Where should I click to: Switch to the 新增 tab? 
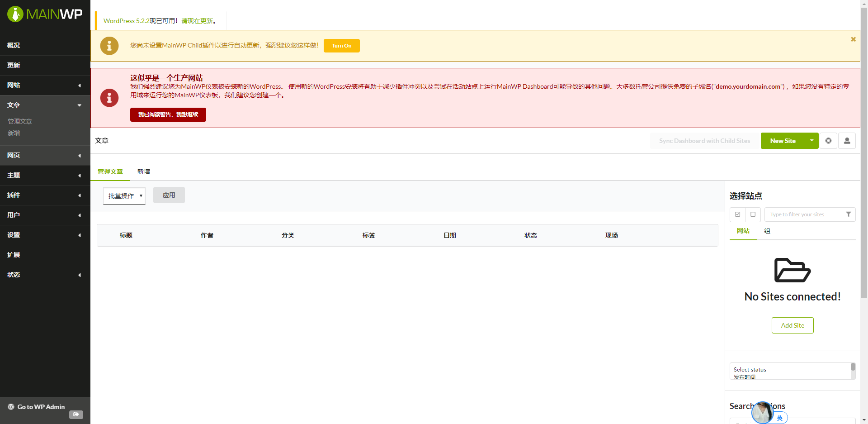[x=144, y=172]
